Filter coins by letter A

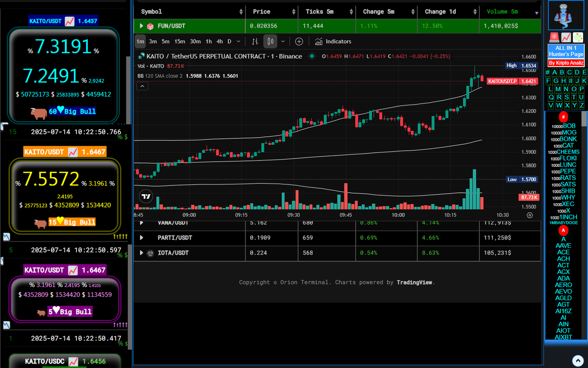point(555,73)
